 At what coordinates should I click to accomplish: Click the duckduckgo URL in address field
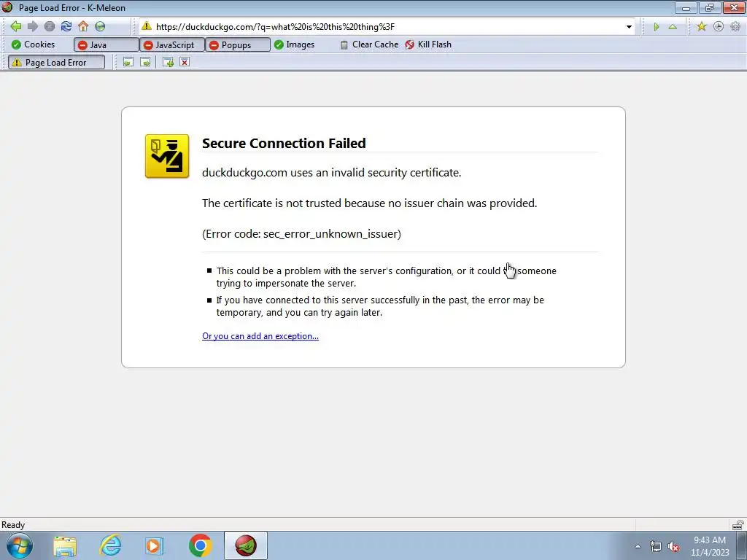[275, 27]
